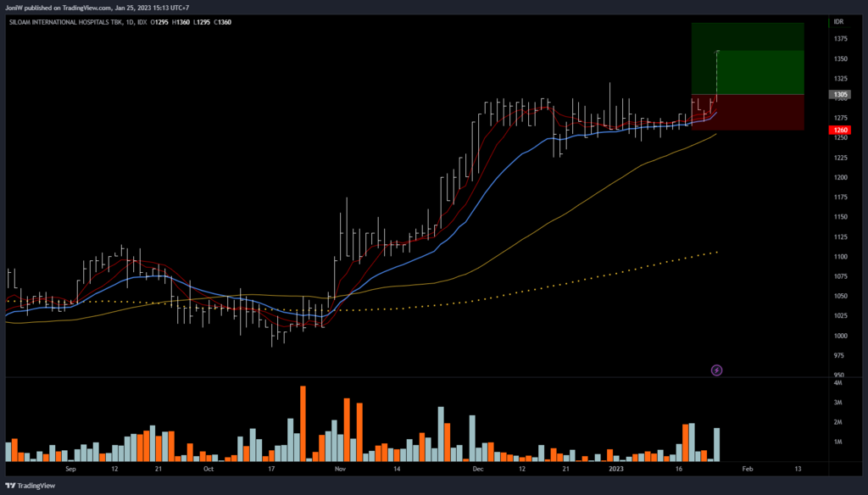The height and width of the screenshot is (495, 868).
Task: Click the Feb label on time axis
Action: tap(747, 468)
